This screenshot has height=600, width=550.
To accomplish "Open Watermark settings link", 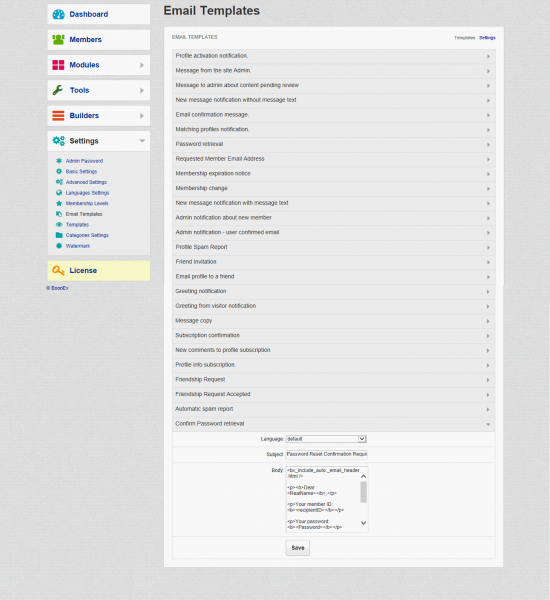I will [x=78, y=246].
